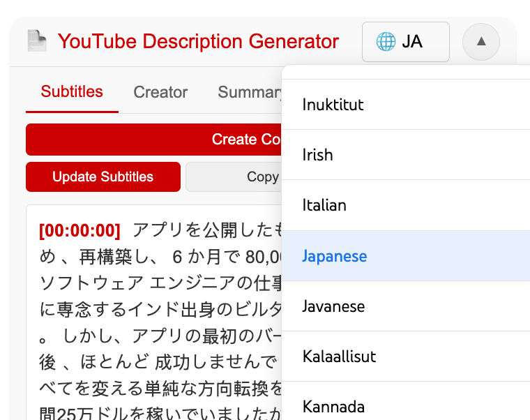Choose Italian in the language list
The width and height of the screenshot is (530, 420).
click(406, 205)
